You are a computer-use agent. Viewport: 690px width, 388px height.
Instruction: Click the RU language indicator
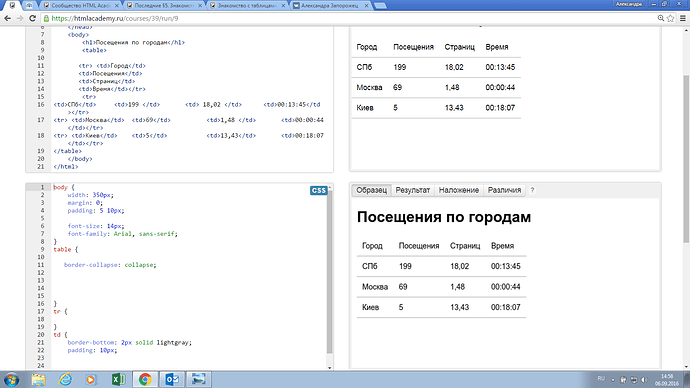tap(601, 379)
